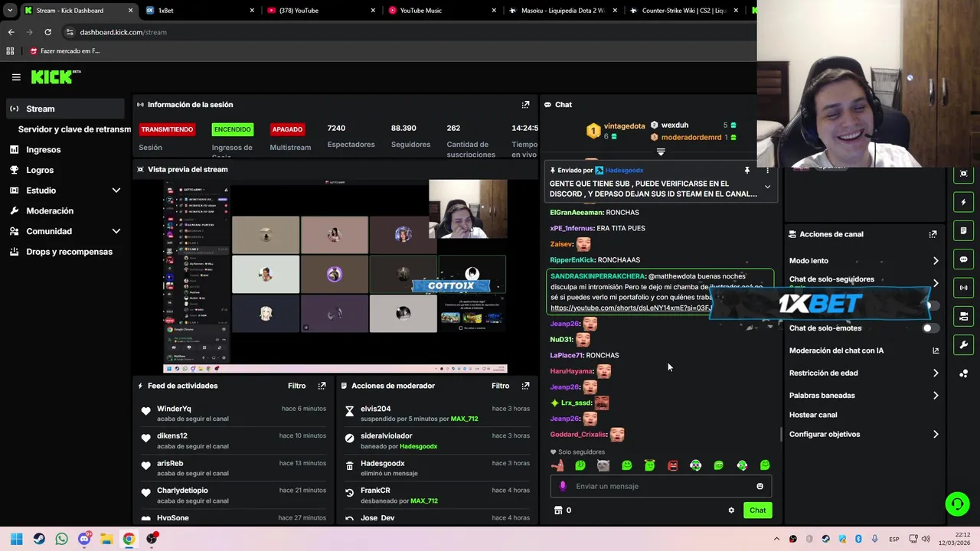
Task: Open Moderación del chat con IA external link
Action: point(936,350)
